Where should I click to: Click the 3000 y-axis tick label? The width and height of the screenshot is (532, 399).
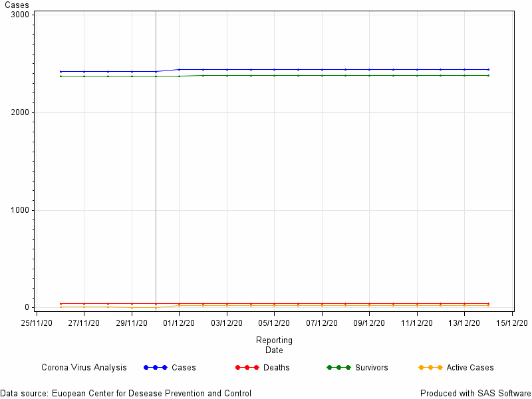click(x=21, y=15)
